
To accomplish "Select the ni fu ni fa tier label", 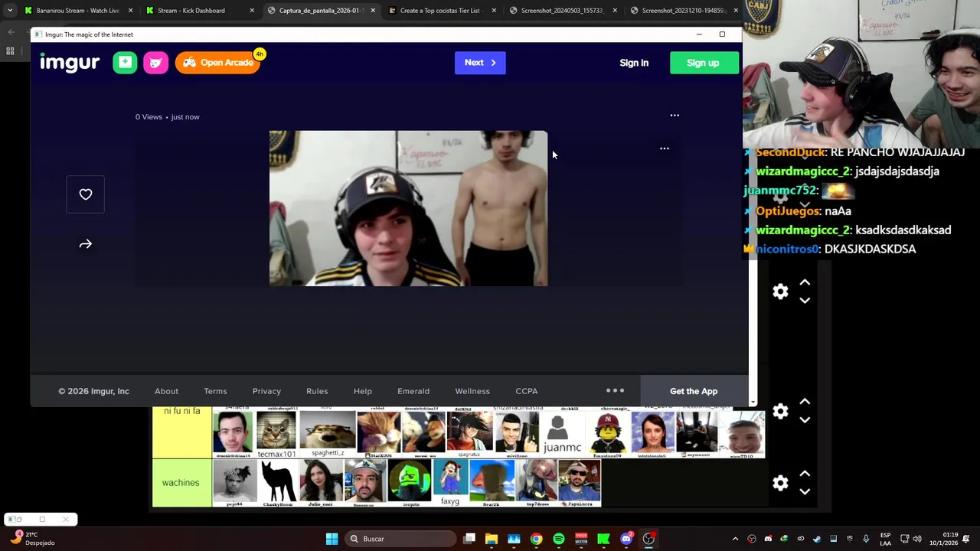I will pyautogui.click(x=181, y=432).
